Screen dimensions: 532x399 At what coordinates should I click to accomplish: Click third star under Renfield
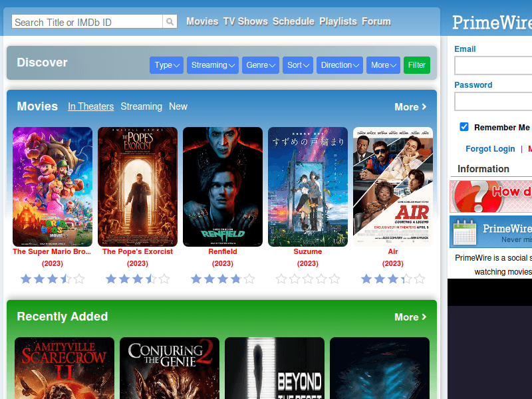223,279
